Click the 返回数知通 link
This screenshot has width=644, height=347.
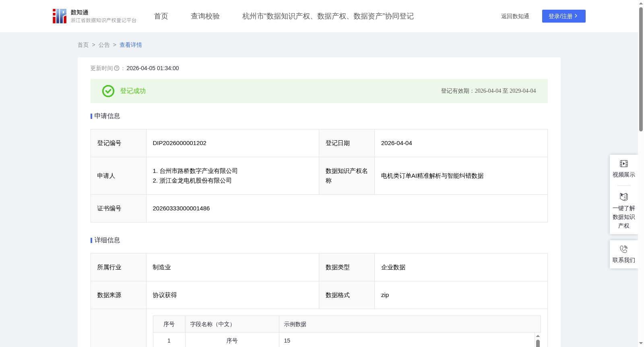point(515,16)
